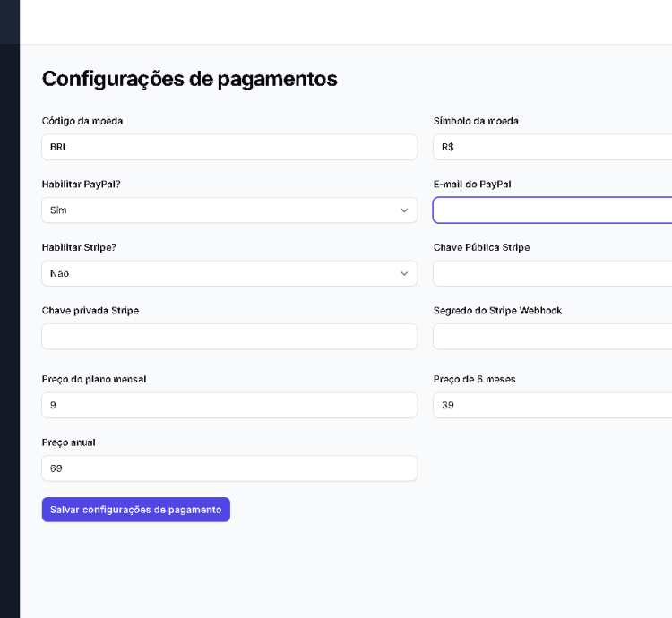The image size is (672, 618).
Task: Select the Preço de 6 meses input
Action: (551, 405)
